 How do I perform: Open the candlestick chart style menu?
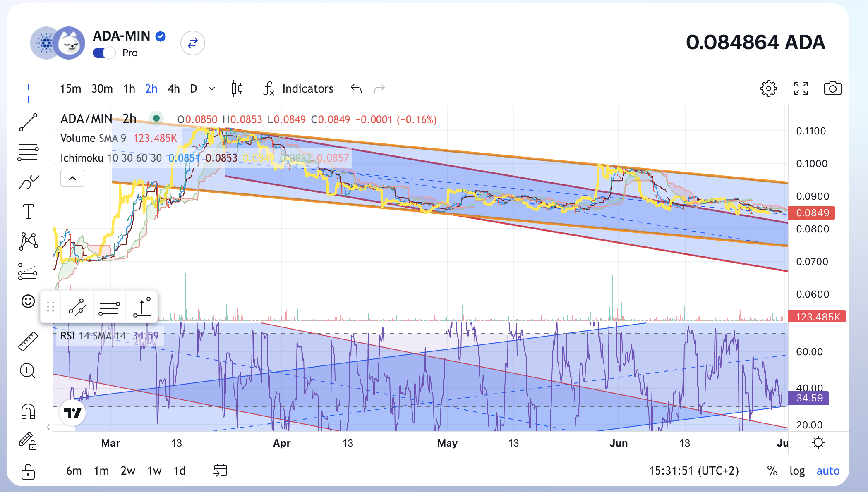tap(237, 88)
